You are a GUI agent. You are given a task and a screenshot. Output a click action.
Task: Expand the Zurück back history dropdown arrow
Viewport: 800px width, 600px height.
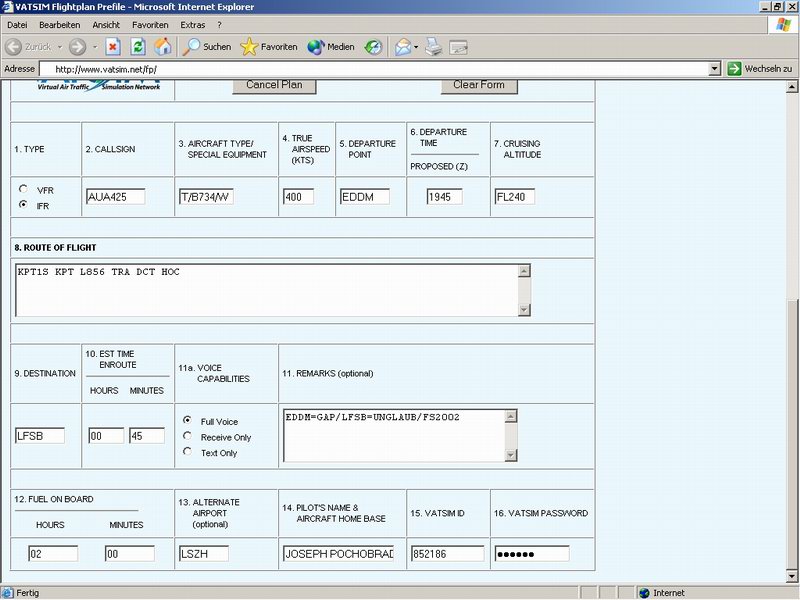(60, 47)
